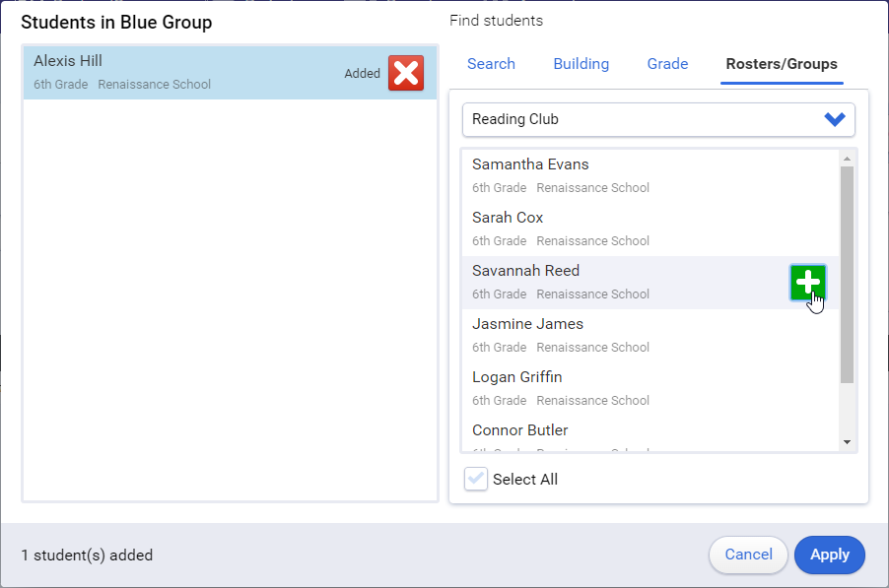Add Savannah Reed using the green plus icon
The height and width of the screenshot is (588, 889).
click(x=808, y=282)
